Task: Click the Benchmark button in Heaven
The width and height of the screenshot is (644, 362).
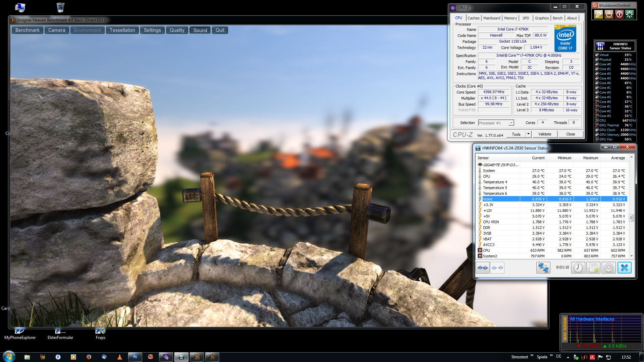Action: pyautogui.click(x=28, y=31)
